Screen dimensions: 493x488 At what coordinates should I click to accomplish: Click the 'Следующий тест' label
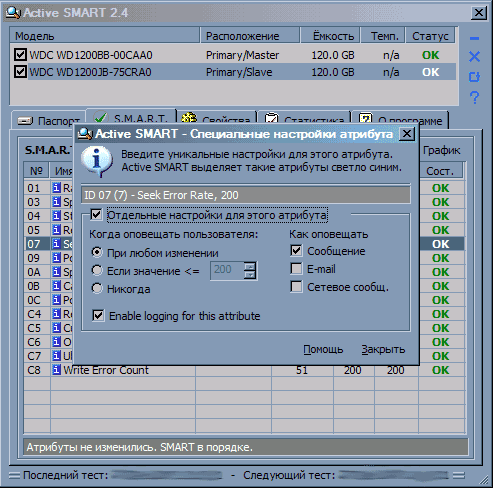[x=289, y=475]
